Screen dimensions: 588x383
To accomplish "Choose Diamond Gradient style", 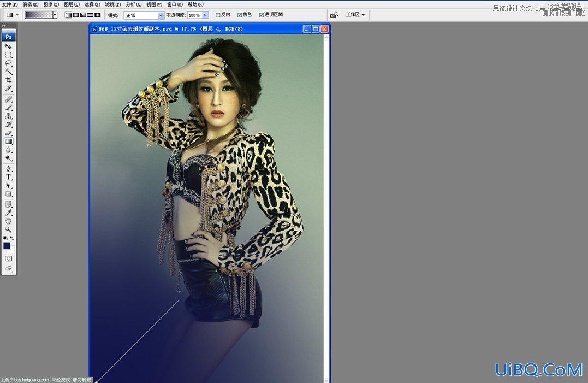I will [98, 15].
